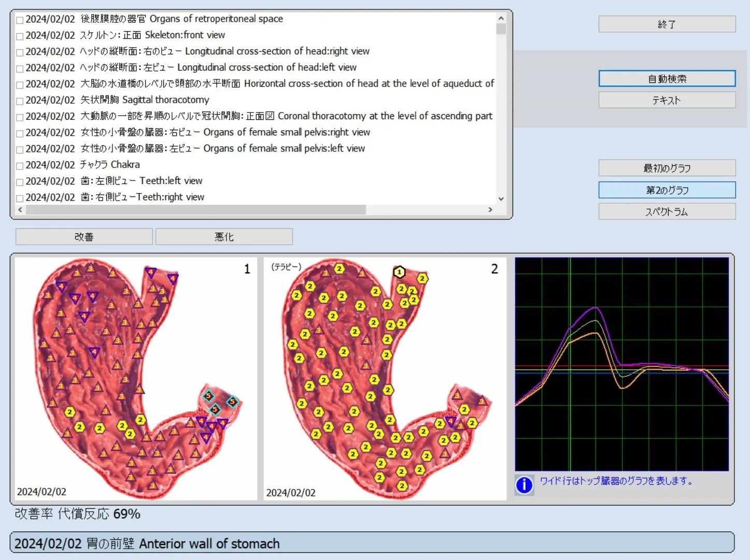Tick the Sagittal thoracotomy checkbox
750x560 pixels.
[20, 101]
